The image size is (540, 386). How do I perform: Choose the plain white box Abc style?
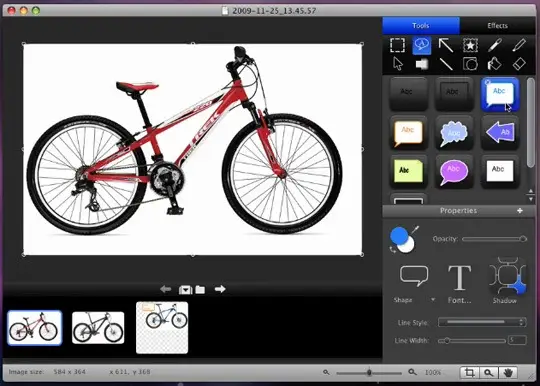tap(500, 171)
